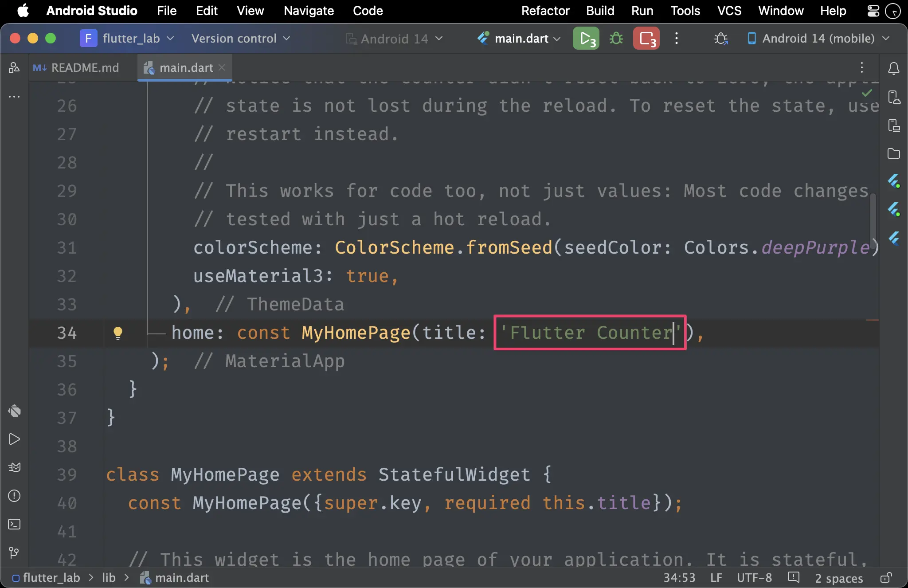This screenshot has height=588, width=908.
Task: Open Flutter attach debugger icon in toolbar
Action: tap(721, 39)
